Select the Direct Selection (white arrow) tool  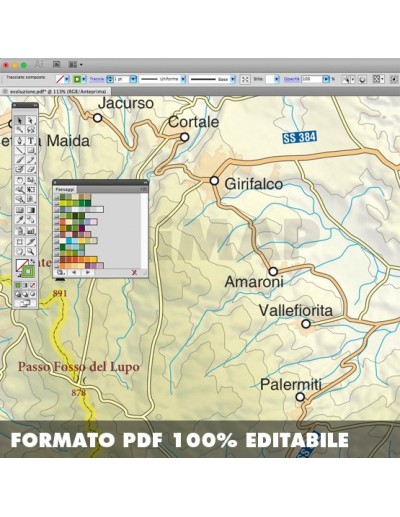[31, 120]
